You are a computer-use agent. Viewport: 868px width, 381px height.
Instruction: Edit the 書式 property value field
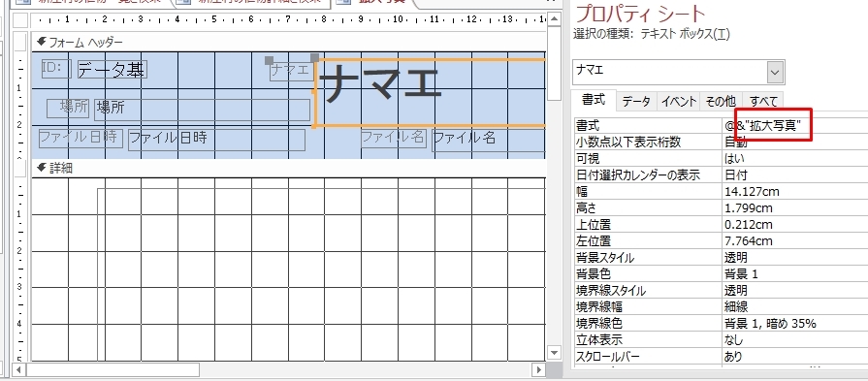click(x=795, y=125)
